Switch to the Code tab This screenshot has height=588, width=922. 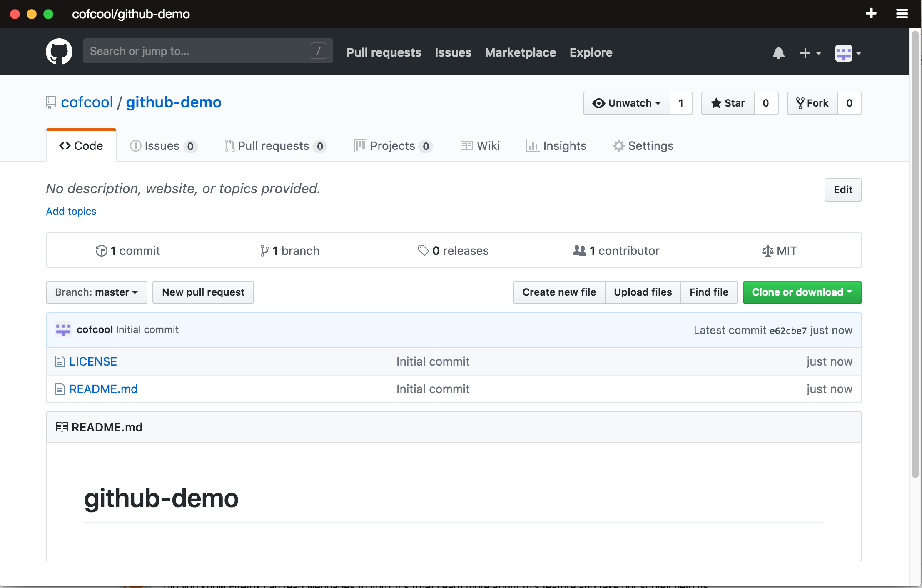pyautogui.click(x=81, y=146)
